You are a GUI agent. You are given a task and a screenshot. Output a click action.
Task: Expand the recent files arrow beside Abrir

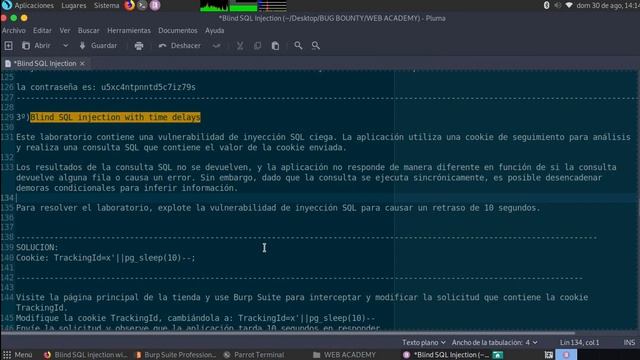point(65,46)
